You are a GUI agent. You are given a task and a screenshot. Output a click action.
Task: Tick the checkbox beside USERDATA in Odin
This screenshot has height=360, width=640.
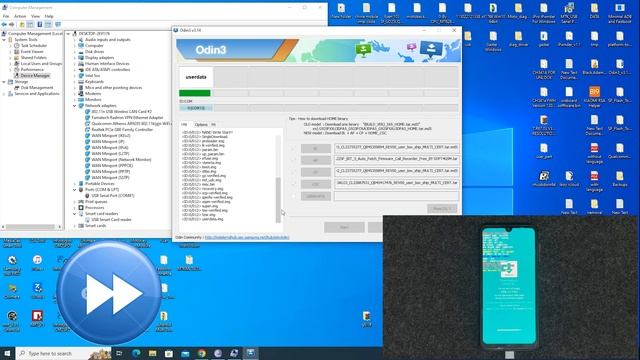tap(293, 196)
